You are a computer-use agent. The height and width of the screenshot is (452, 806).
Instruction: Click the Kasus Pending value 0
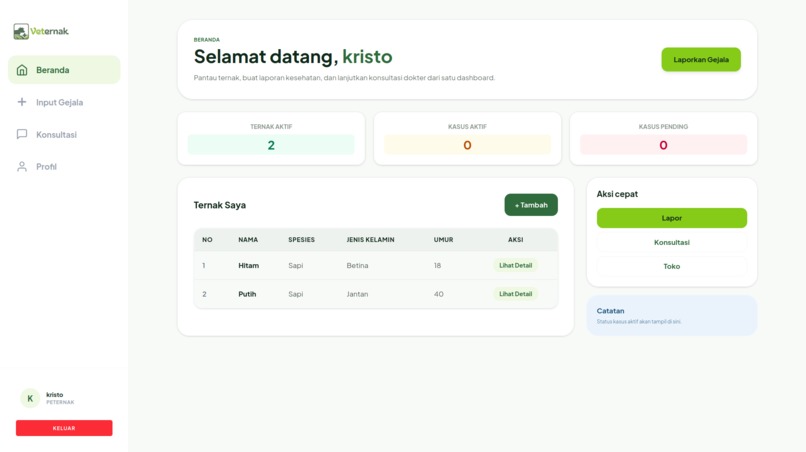coord(663,145)
